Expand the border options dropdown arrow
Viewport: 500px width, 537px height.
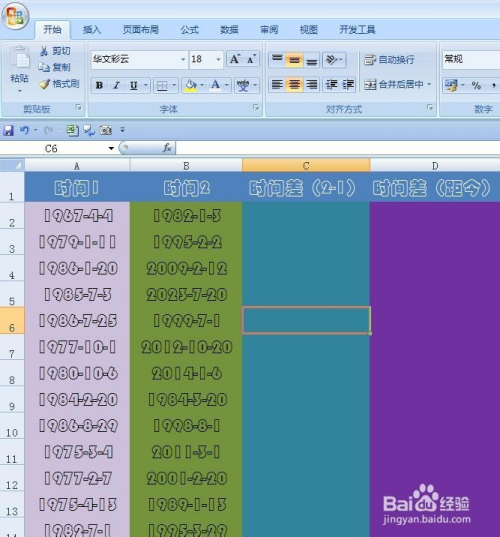click(174, 85)
